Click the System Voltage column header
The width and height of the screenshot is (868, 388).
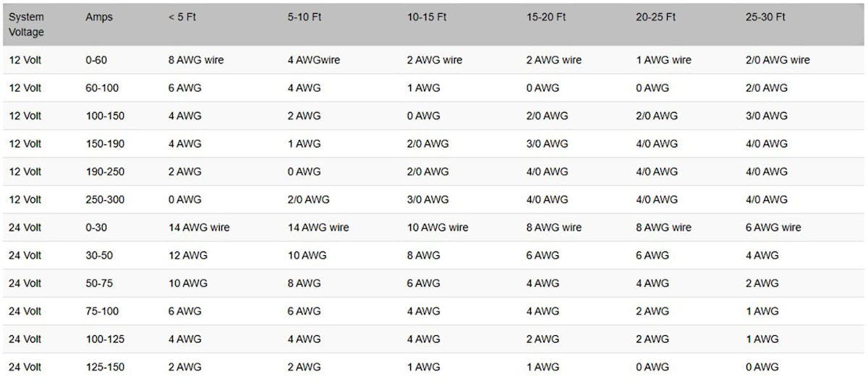coord(27,24)
